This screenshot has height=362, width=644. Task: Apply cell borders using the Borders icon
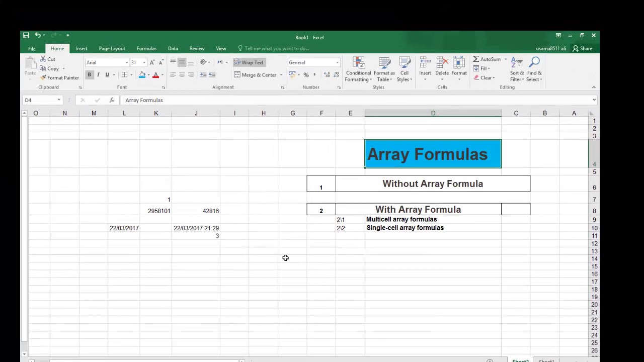point(124,75)
